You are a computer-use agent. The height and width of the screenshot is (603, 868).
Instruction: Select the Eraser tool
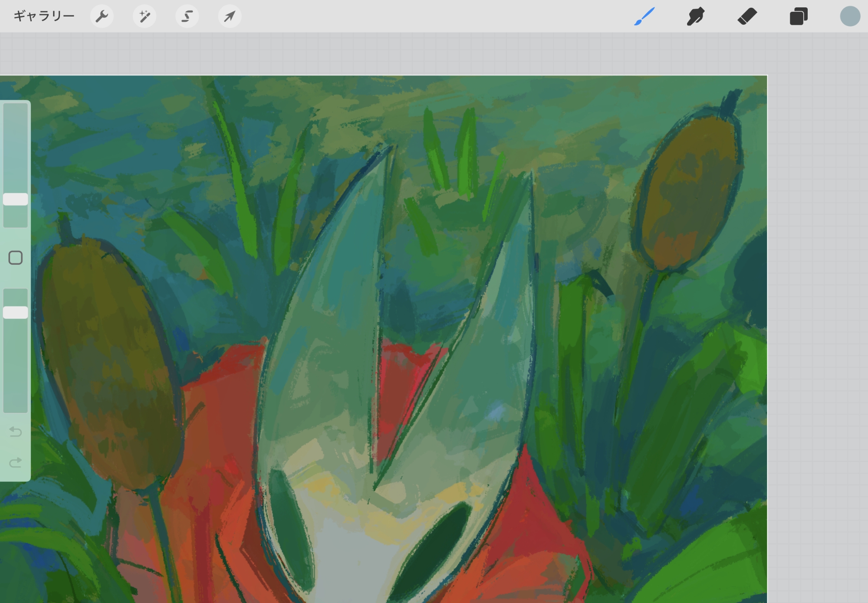pos(747,16)
